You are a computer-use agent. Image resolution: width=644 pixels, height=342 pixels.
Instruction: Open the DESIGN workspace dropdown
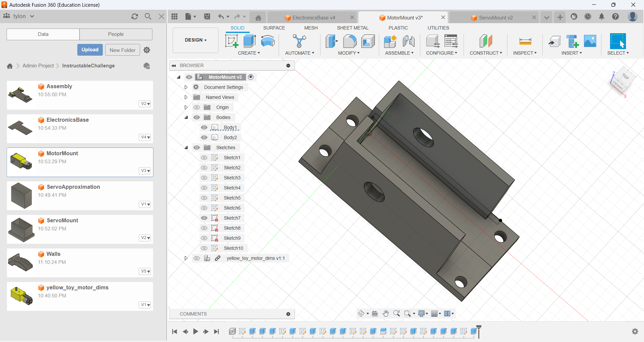click(x=196, y=40)
